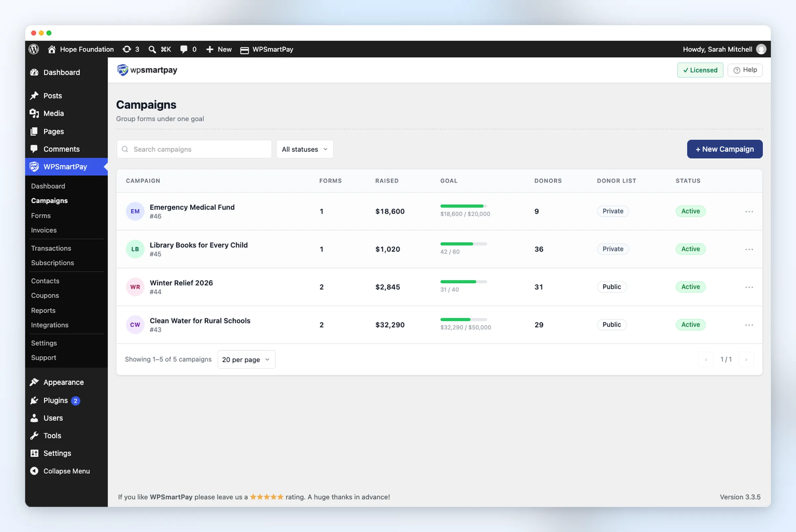Click the Posts pin icon in sidebar
This screenshot has height=532, width=796.
(x=34, y=96)
